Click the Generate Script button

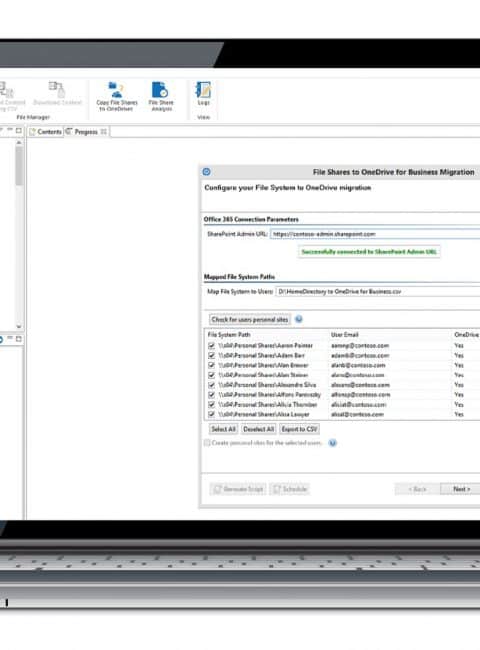(238, 489)
